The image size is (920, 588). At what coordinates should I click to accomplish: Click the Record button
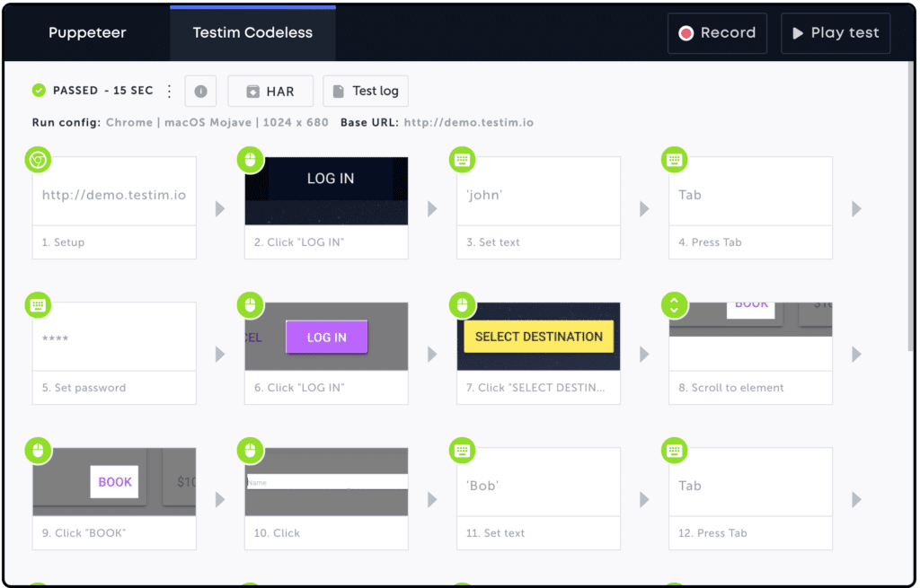717,33
